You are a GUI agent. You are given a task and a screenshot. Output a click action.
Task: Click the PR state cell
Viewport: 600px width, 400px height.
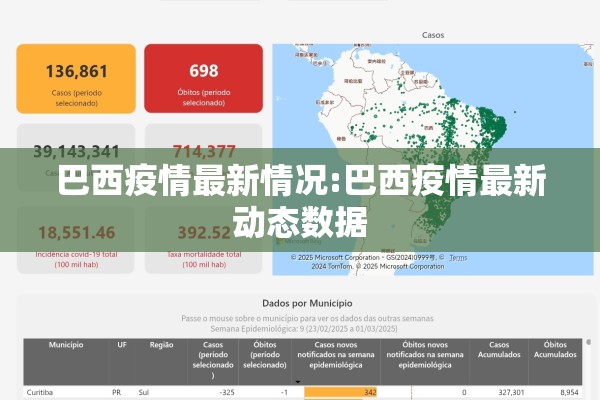pyautogui.click(x=116, y=392)
